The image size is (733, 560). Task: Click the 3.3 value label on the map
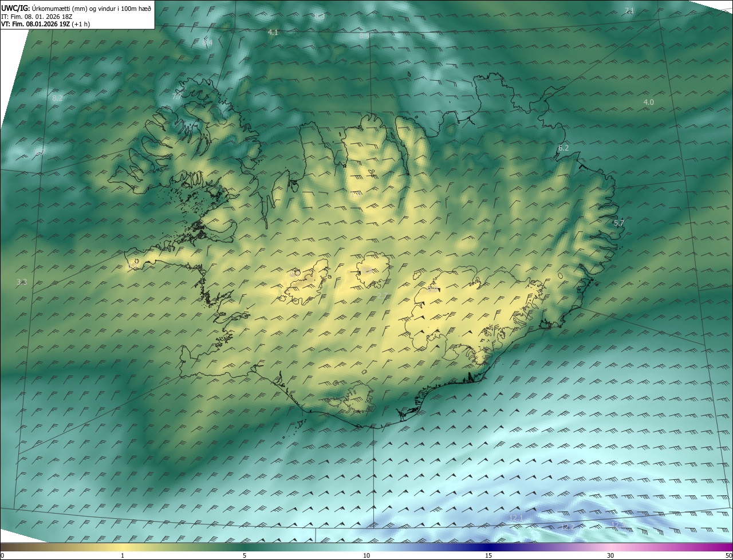22,282
